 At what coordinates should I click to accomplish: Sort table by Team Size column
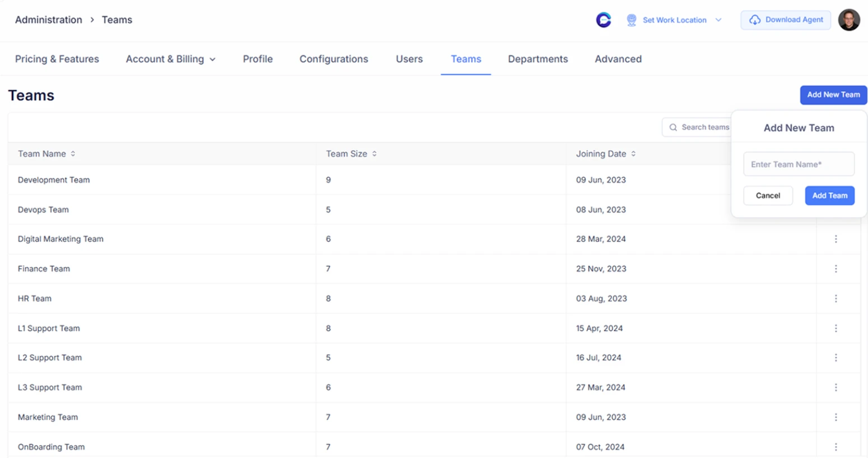pos(374,154)
